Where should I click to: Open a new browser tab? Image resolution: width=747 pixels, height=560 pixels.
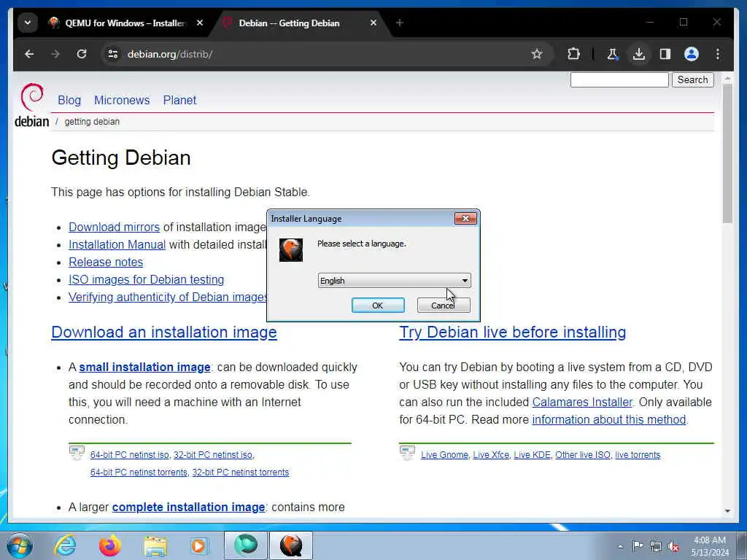(400, 23)
